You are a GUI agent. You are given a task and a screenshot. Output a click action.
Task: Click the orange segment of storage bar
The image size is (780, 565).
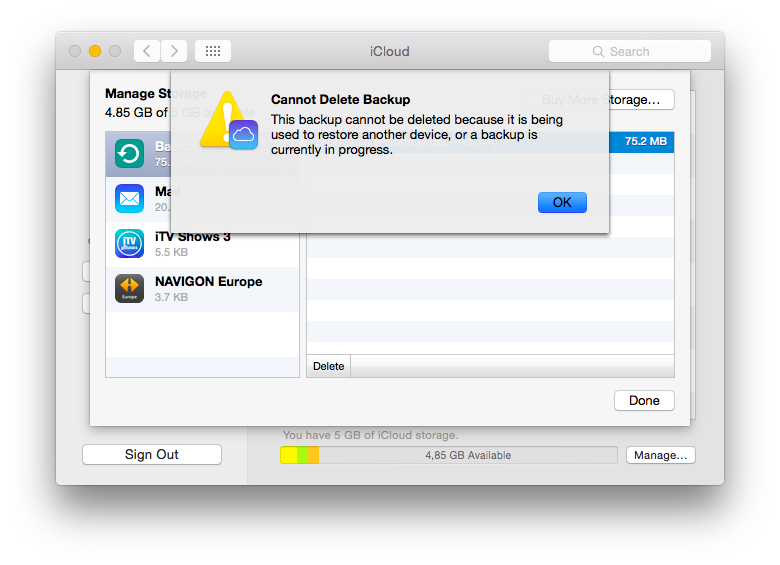313,455
